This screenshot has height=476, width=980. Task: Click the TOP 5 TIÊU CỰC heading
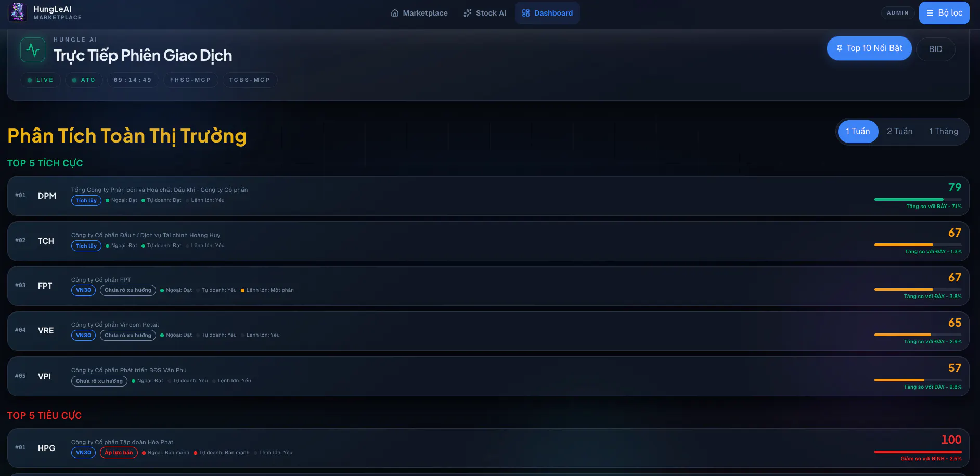pos(45,416)
